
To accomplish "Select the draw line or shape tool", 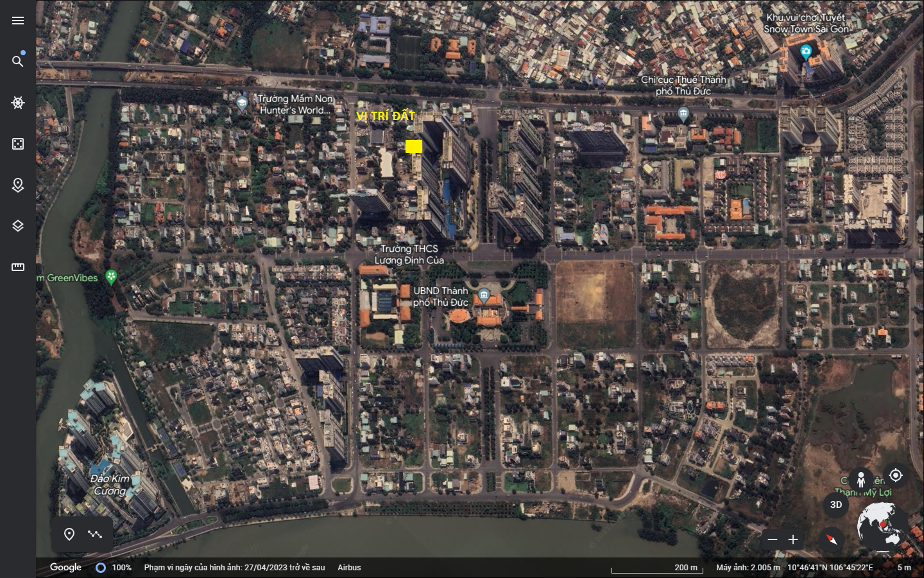I will click(x=95, y=534).
